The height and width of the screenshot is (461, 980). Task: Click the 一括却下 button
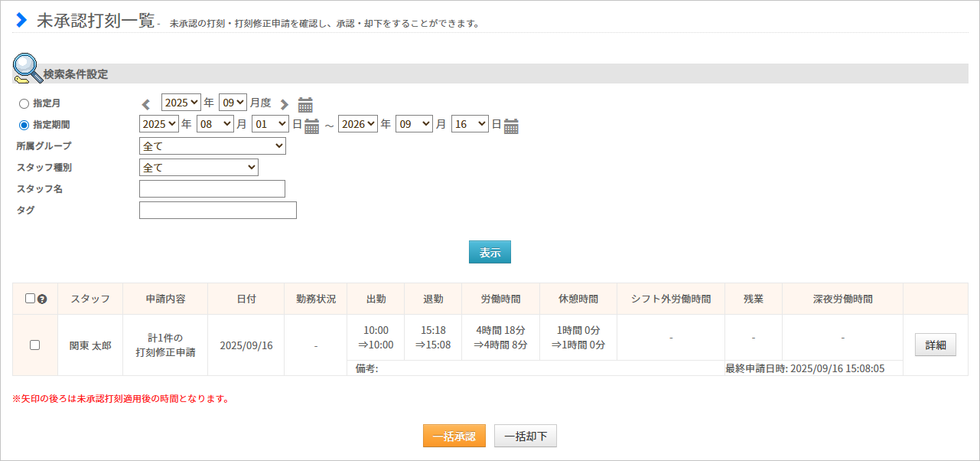pyautogui.click(x=526, y=436)
